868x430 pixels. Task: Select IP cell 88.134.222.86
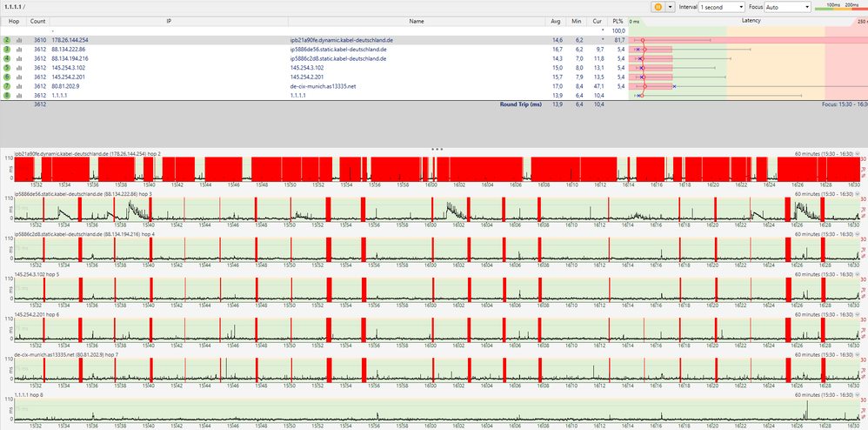click(x=69, y=50)
